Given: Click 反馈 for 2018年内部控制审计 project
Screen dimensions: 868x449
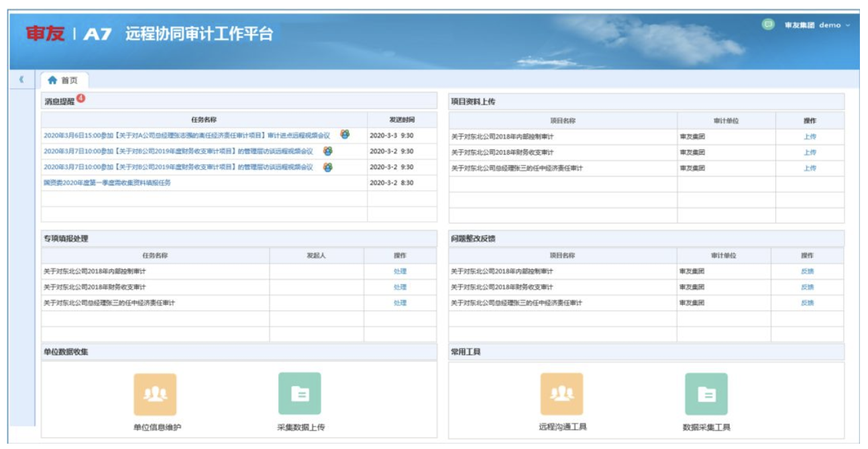Looking at the screenshot, I should tap(807, 271).
